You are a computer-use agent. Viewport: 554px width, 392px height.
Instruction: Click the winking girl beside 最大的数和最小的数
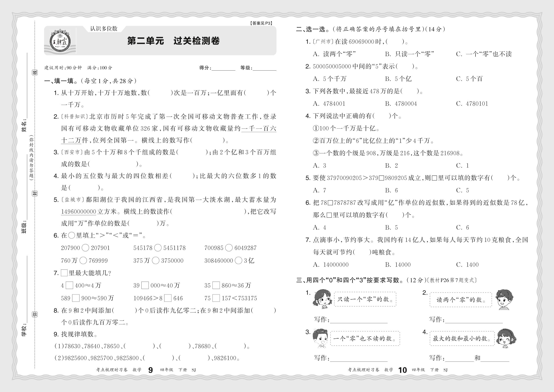506,339
